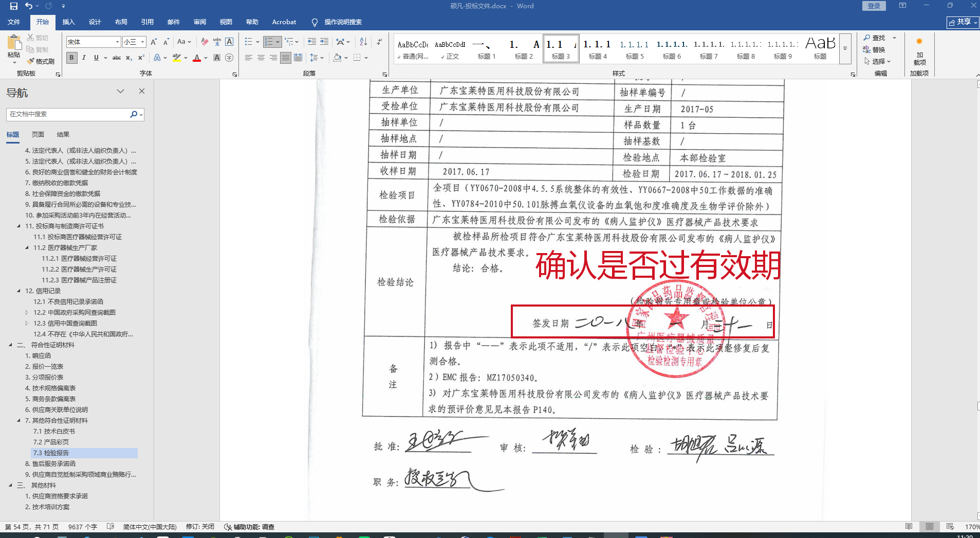Expand the styles gallery

click(845, 48)
